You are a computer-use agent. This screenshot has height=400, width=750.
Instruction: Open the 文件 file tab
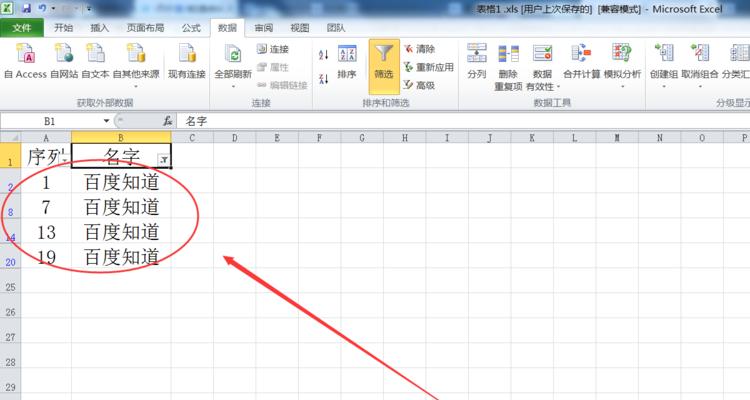(x=22, y=28)
